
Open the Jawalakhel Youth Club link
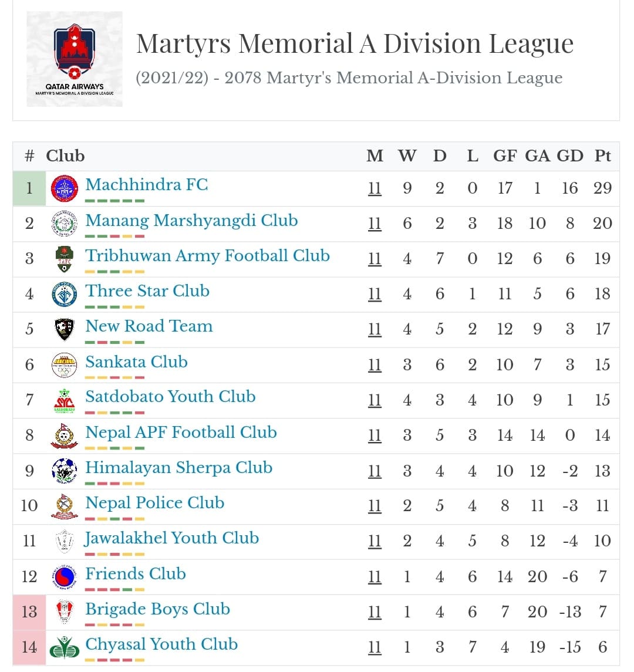(171, 538)
